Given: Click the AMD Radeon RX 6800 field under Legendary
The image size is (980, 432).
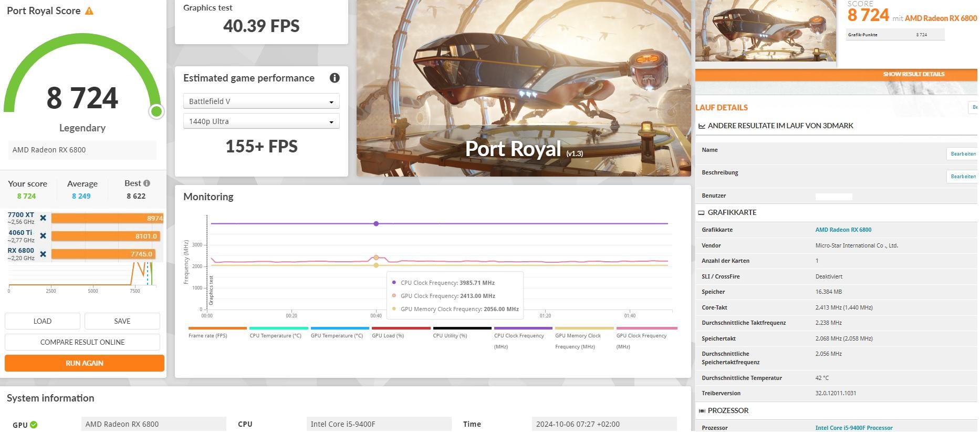Looking at the screenshot, I should 82,150.
